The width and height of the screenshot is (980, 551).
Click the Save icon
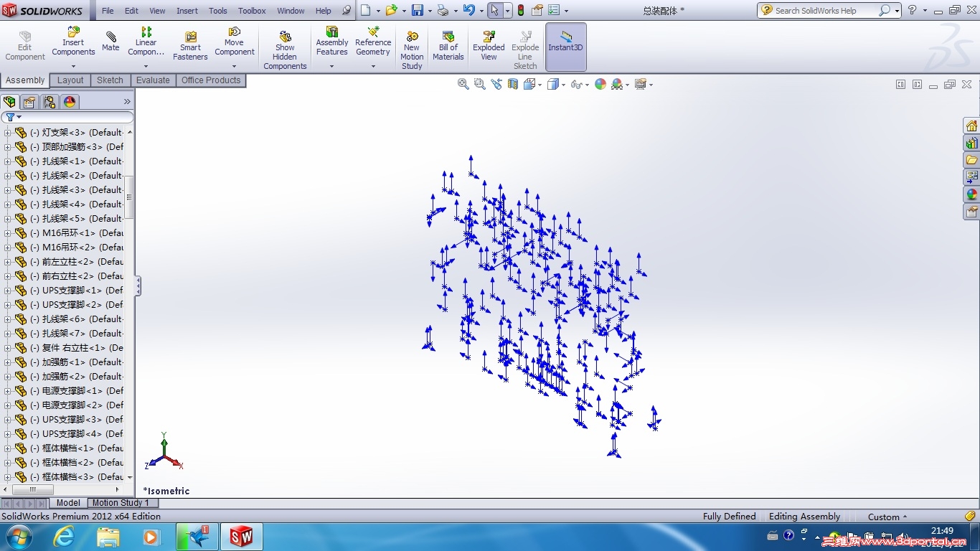[418, 10]
